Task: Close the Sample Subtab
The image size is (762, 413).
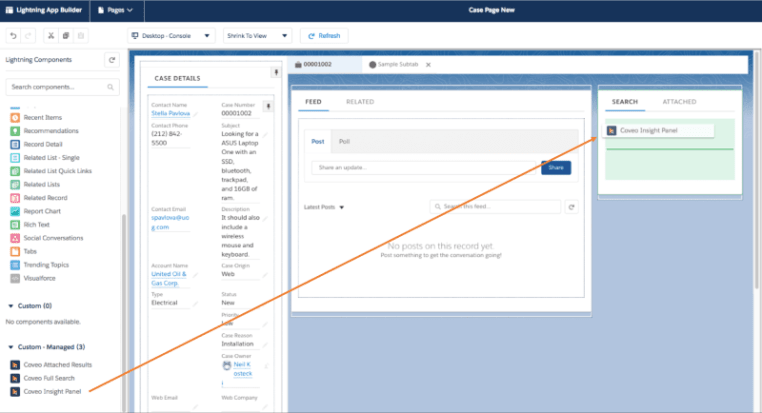Action: (428, 64)
